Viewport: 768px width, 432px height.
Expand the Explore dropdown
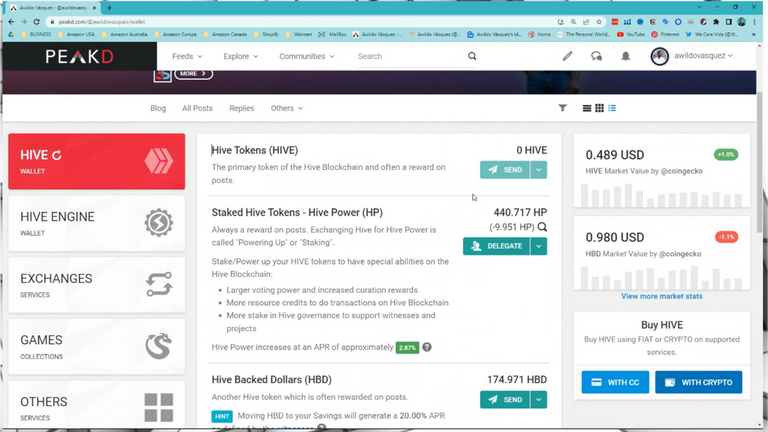click(x=240, y=56)
